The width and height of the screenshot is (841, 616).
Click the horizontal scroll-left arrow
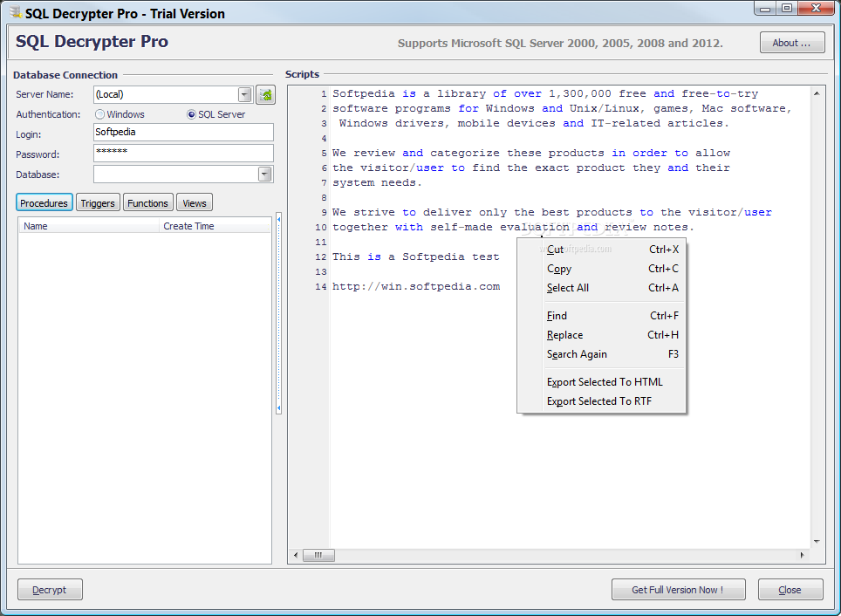[x=296, y=556]
